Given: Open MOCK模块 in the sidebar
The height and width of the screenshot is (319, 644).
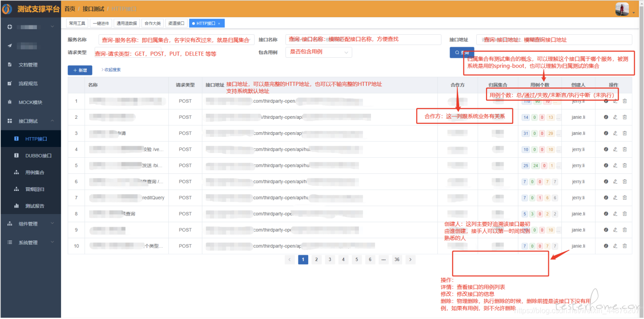Looking at the screenshot, I should click(x=30, y=102).
